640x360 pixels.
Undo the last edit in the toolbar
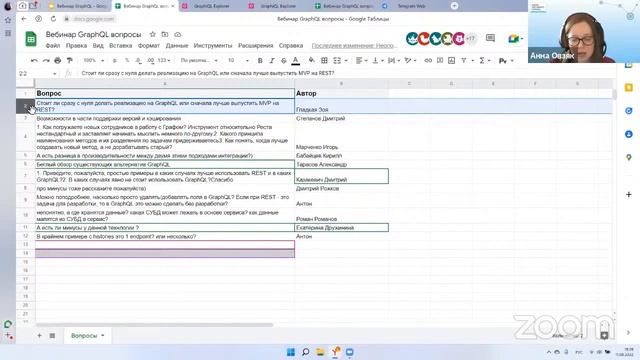tap(34, 60)
